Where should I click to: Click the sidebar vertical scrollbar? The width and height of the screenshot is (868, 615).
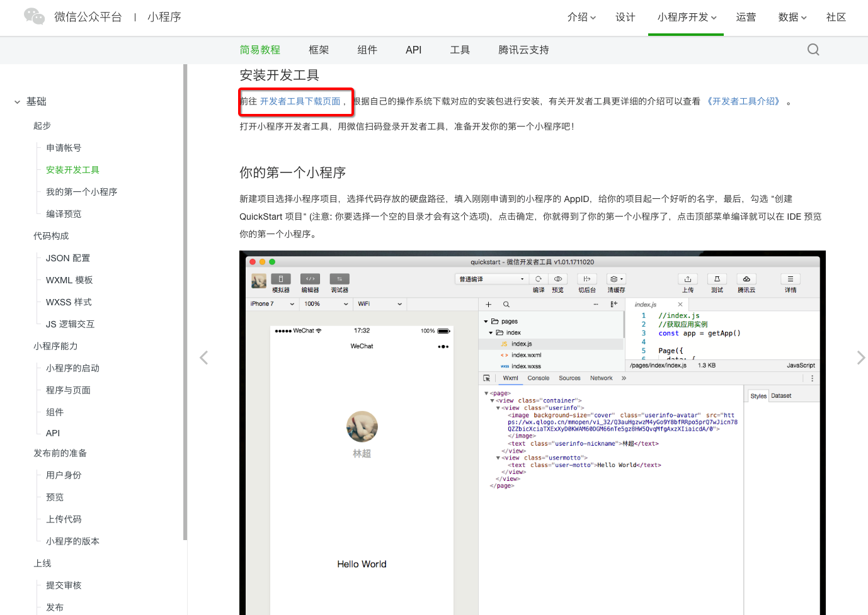(185, 302)
